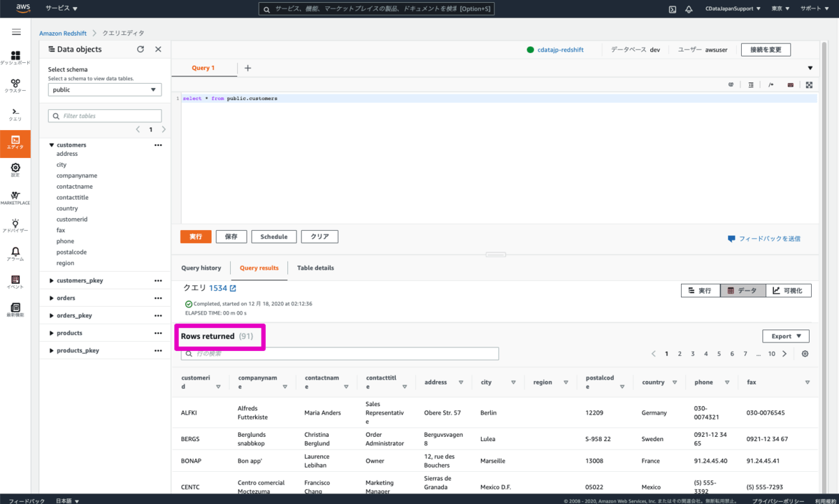Viewport: 839px width, 504px height.
Task: Expand the customers_pkey tree item
Action: (52, 281)
